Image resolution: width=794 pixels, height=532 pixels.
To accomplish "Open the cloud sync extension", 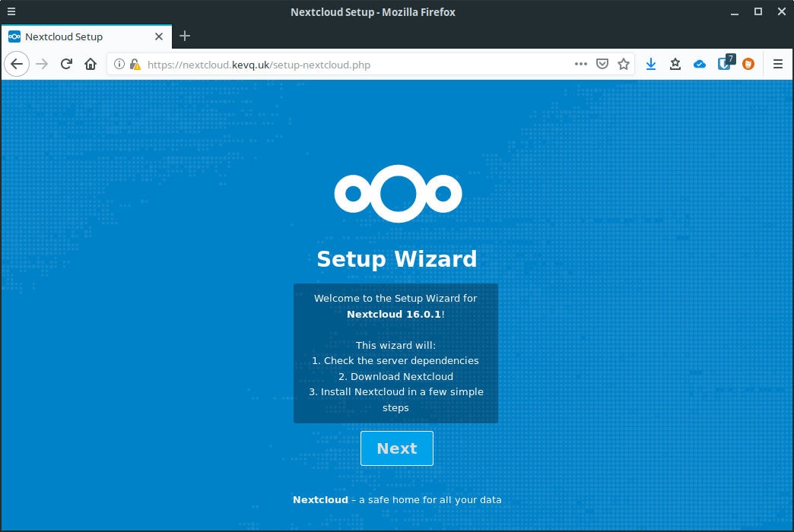I will 700,64.
